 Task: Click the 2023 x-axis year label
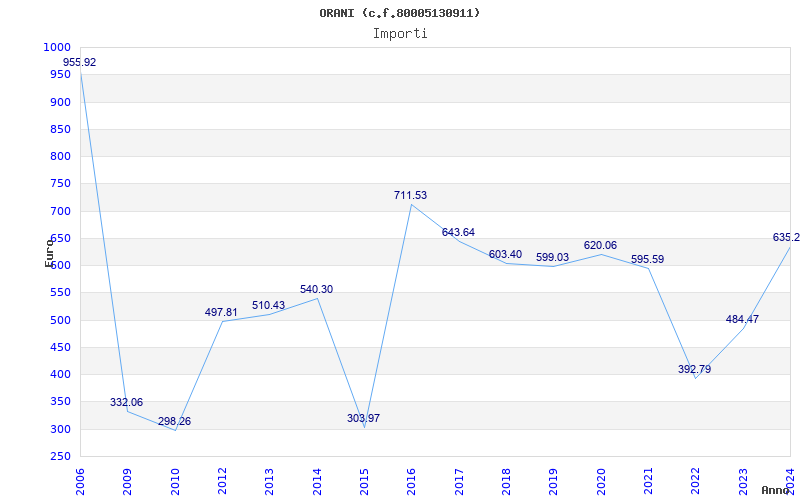pos(743,482)
